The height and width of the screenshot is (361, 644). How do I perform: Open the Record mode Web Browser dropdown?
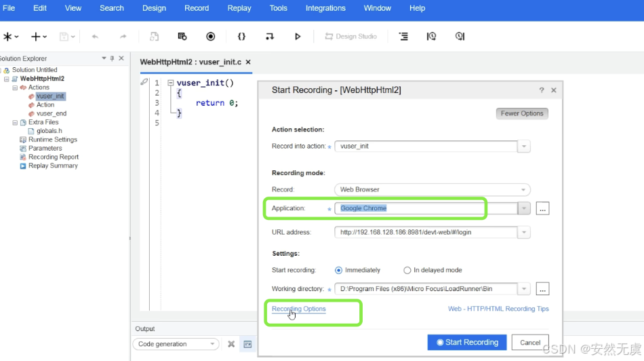[x=523, y=189]
